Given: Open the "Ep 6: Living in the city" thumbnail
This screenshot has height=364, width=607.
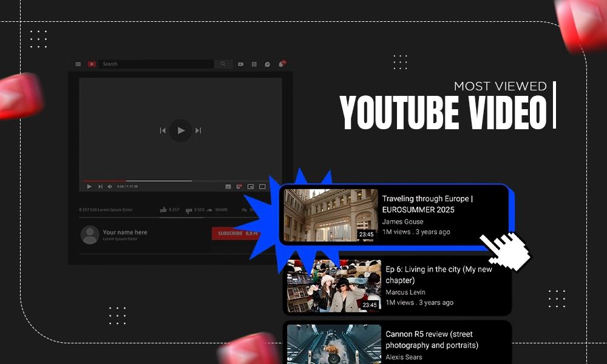Looking at the screenshot, I should [x=334, y=286].
